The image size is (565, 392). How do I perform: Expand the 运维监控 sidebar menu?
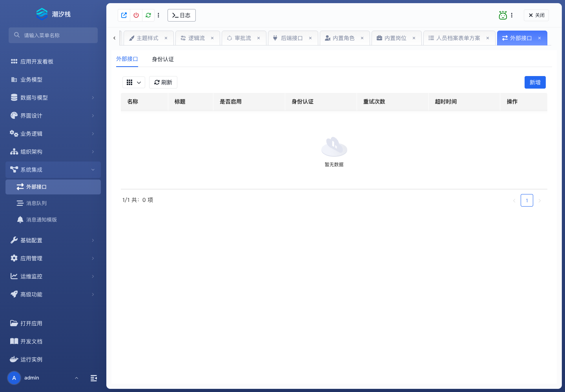coord(53,276)
